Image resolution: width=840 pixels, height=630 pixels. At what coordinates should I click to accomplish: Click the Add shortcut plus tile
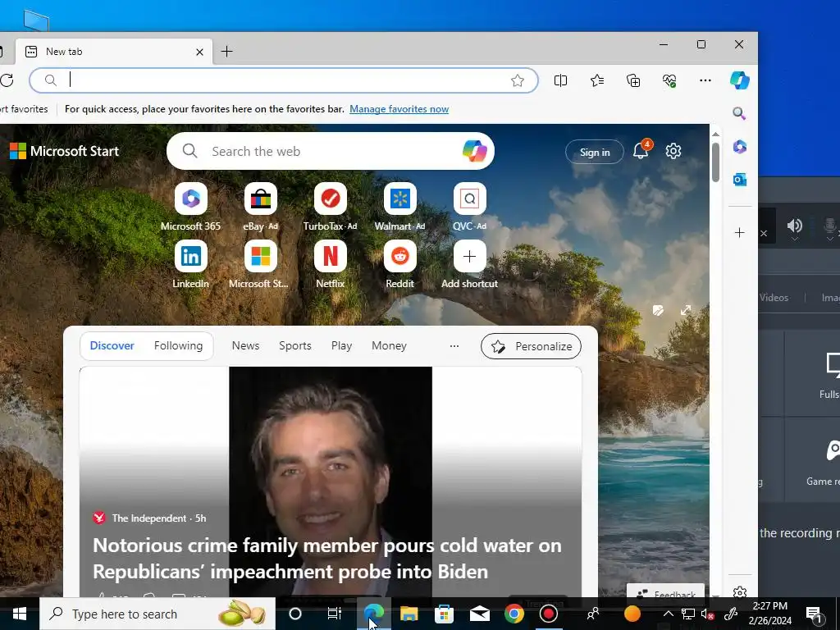pyautogui.click(x=469, y=264)
